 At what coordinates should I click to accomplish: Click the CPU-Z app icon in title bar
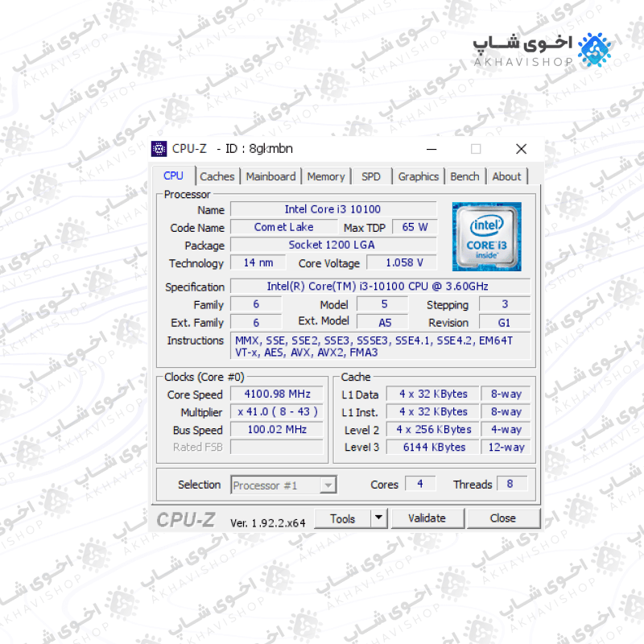[159, 149]
